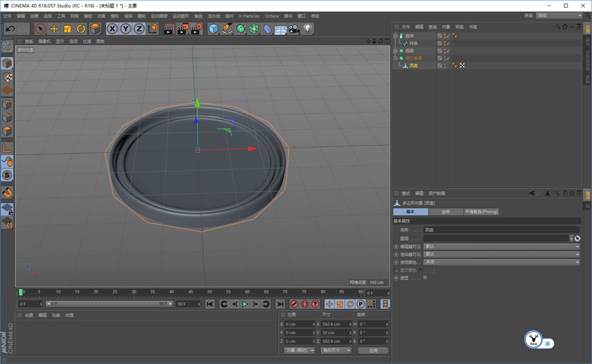Toggle Autokeying button
The image size is (592, 364).
click(305, 304)
